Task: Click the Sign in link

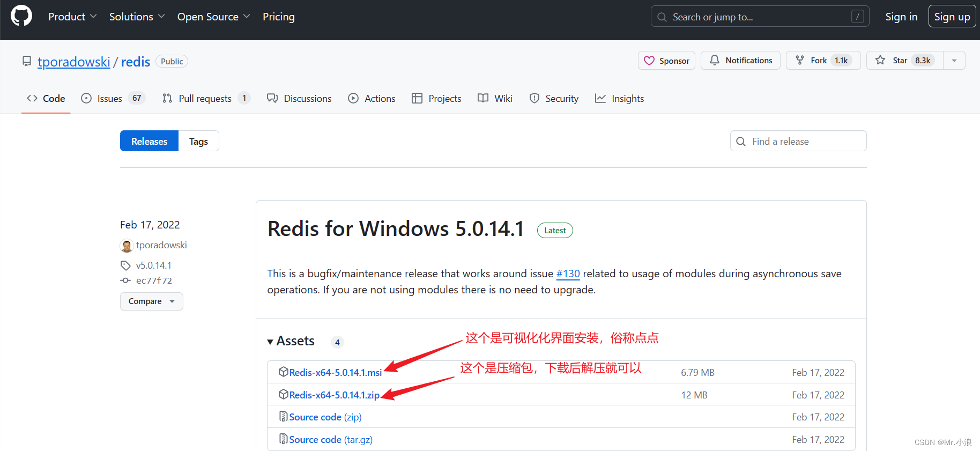Action: 901,17
